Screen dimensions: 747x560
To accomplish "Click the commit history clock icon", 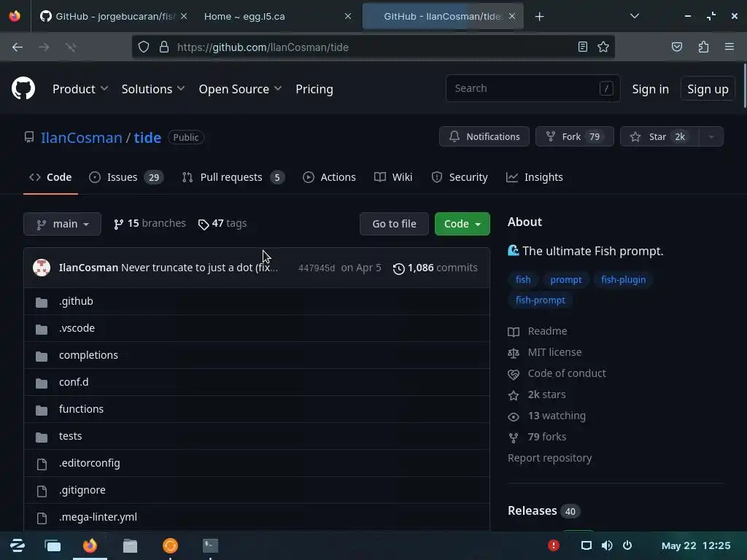I will (x=399, y=268).
